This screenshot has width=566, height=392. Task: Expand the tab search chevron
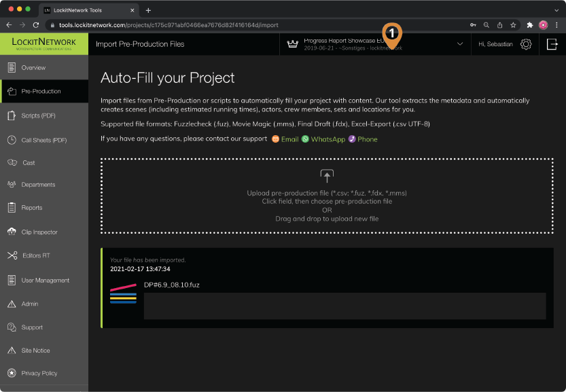pyautogui.click(x=556, y=10)
